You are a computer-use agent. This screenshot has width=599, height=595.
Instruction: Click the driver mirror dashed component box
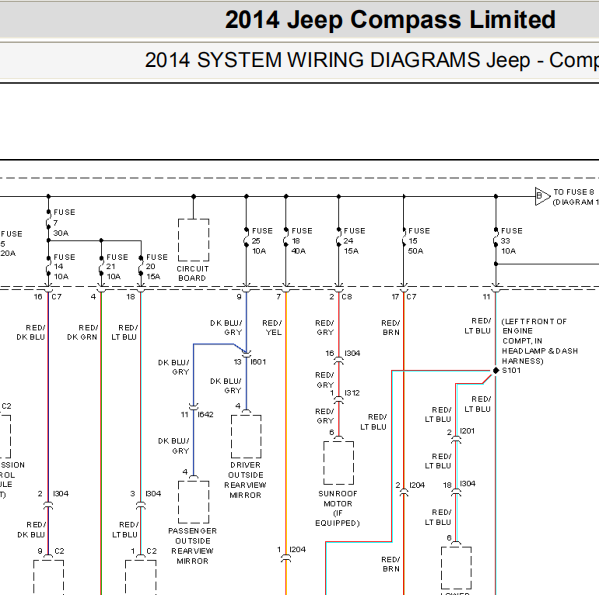pyautogui.click(x=246, y=437)
